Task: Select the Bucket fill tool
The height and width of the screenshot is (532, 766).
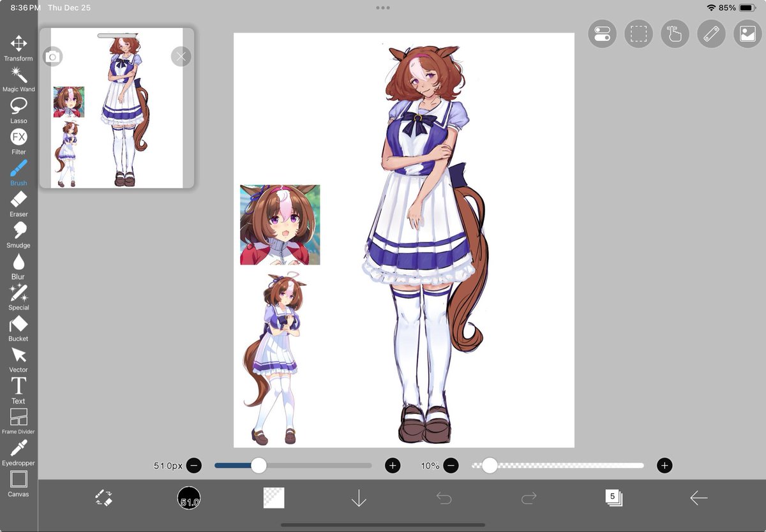Action: point(19,329)
